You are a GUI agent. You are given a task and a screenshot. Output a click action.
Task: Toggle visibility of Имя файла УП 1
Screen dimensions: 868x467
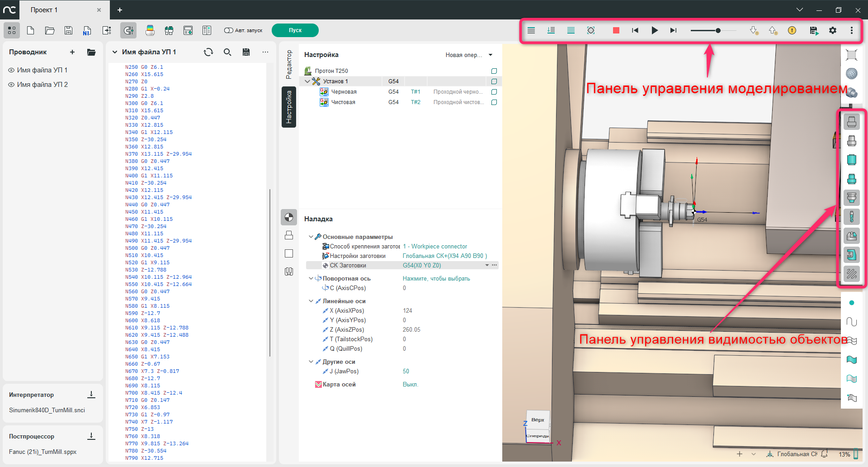pos(12,70)
